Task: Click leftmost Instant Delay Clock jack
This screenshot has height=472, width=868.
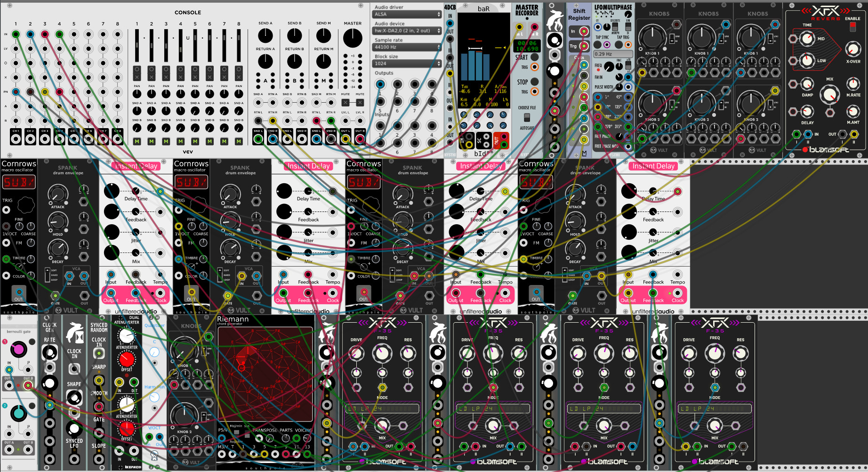Action: tap(161, 293)
